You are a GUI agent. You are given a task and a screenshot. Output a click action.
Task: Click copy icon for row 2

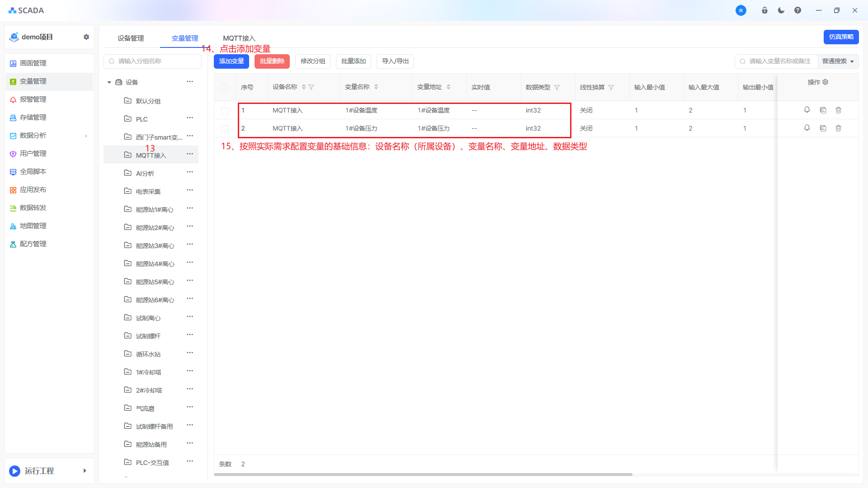[x=823, y=128]
